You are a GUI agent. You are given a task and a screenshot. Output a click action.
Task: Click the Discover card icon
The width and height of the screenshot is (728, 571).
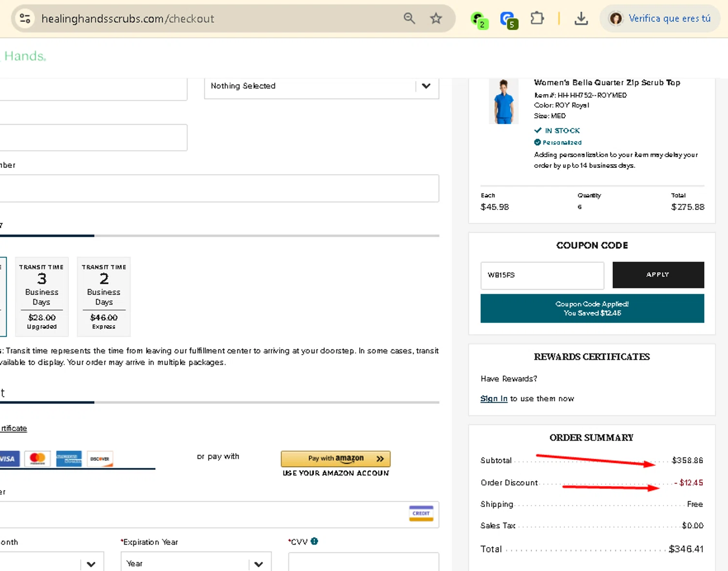(100, 458)
